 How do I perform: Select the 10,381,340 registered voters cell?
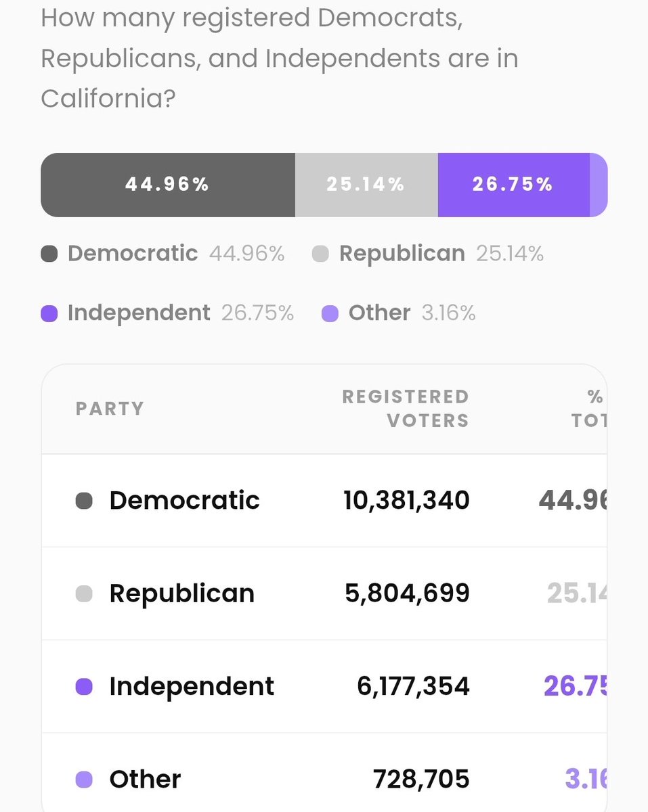tap(406, 501)
